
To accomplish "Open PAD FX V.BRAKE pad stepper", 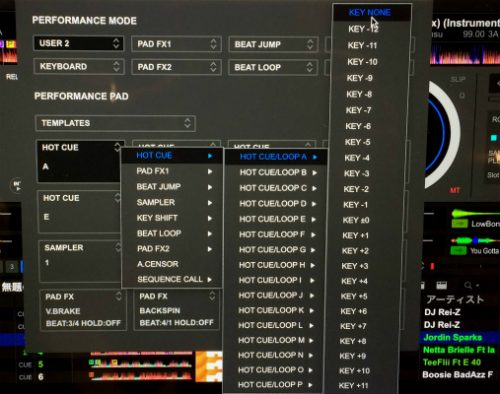I will pyautogui.click(x=119, y=296).
